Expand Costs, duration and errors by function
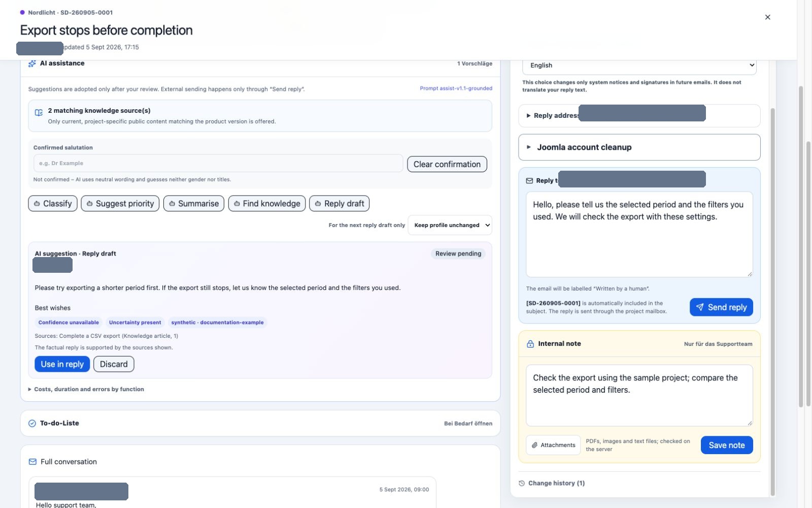 (86, 389)
